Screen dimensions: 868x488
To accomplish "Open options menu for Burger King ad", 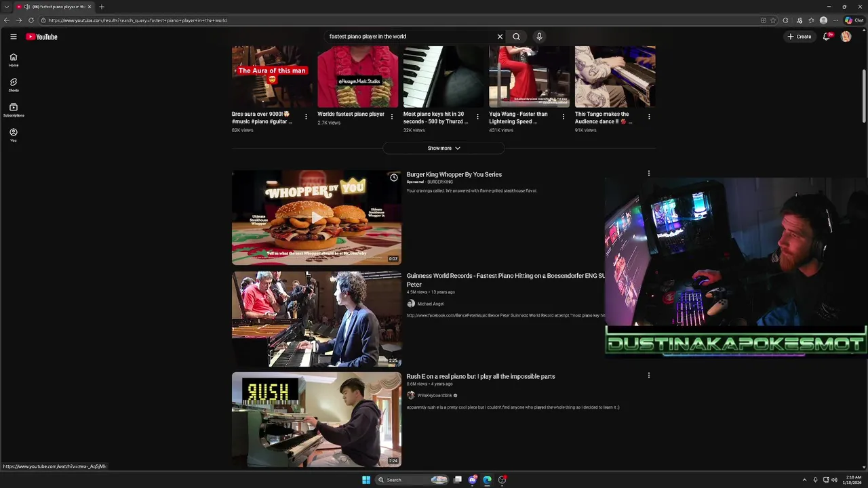I will pyautogui.click(x=649, y=174).
